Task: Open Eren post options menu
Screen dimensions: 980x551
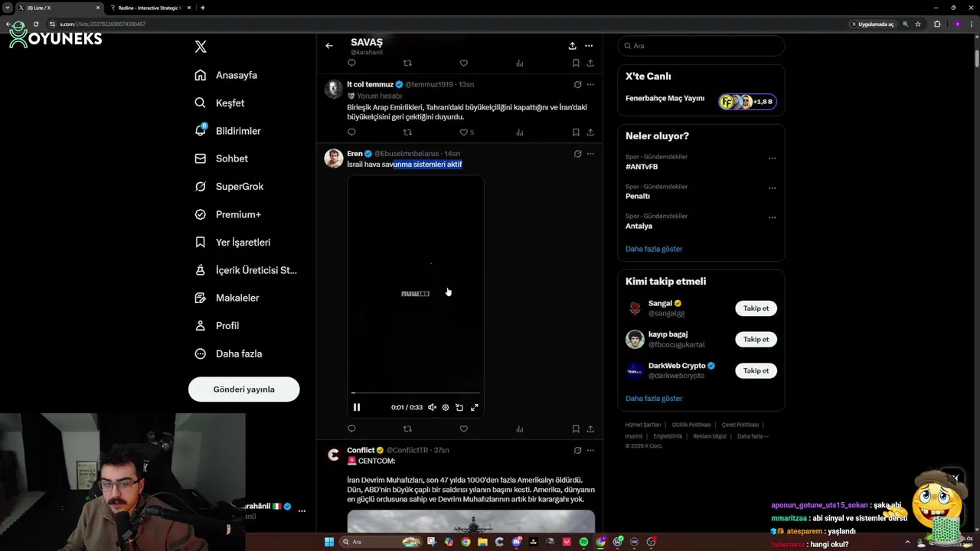Action: (x=590, y=154)
